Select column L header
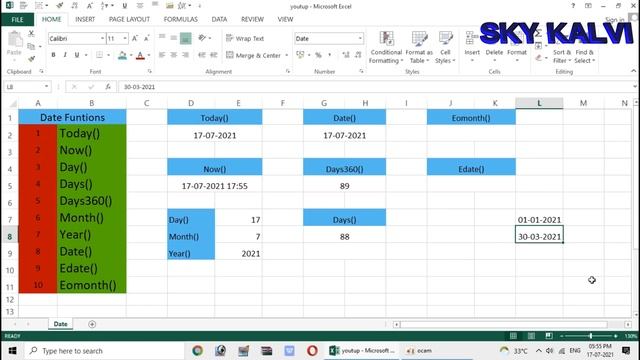Screen dimensions: 640x360 [539, 103]
